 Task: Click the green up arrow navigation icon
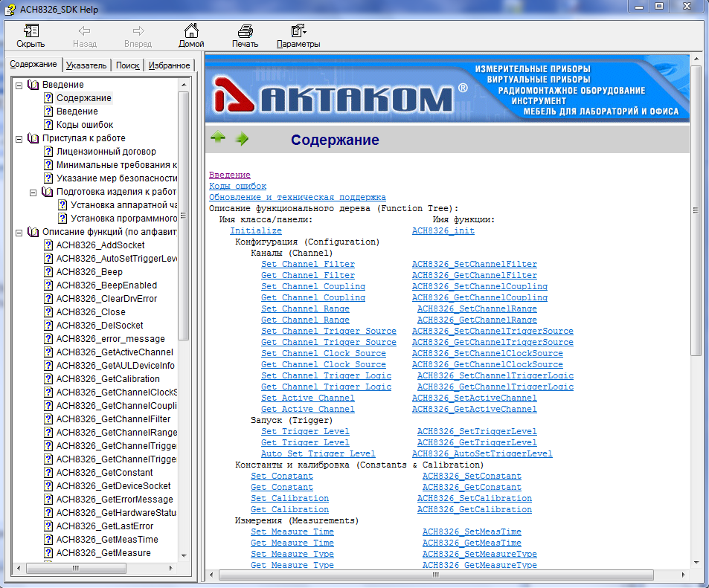click(x=218, y=137)
